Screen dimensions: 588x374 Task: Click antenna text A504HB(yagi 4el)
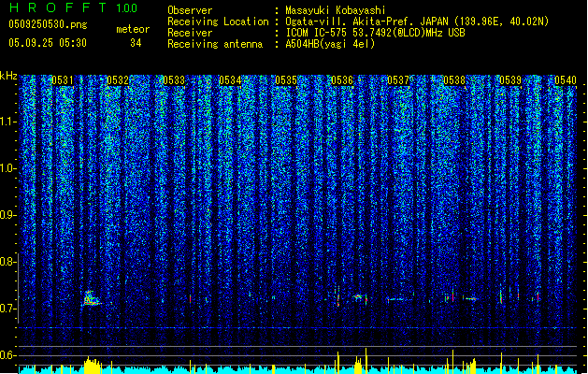330,44
